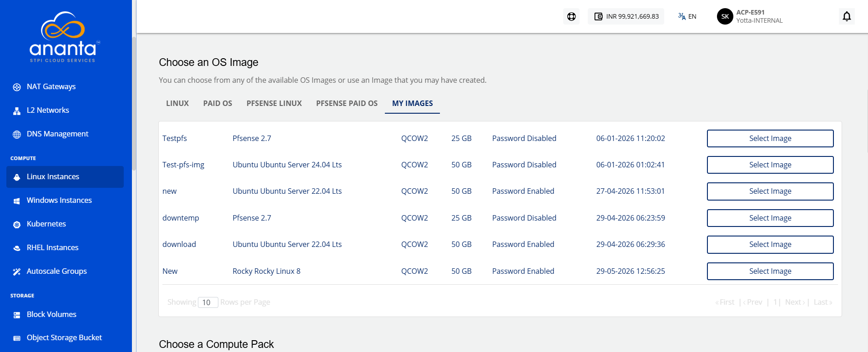The image size is (868, 352).
Task: Select Image for Rocky Linux 8 row
Action: (770, 271)
